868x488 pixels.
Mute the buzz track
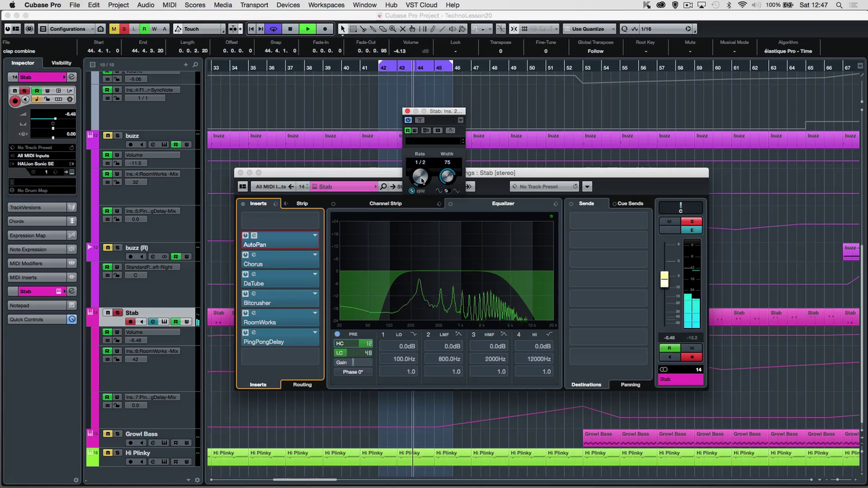(107, 136)
